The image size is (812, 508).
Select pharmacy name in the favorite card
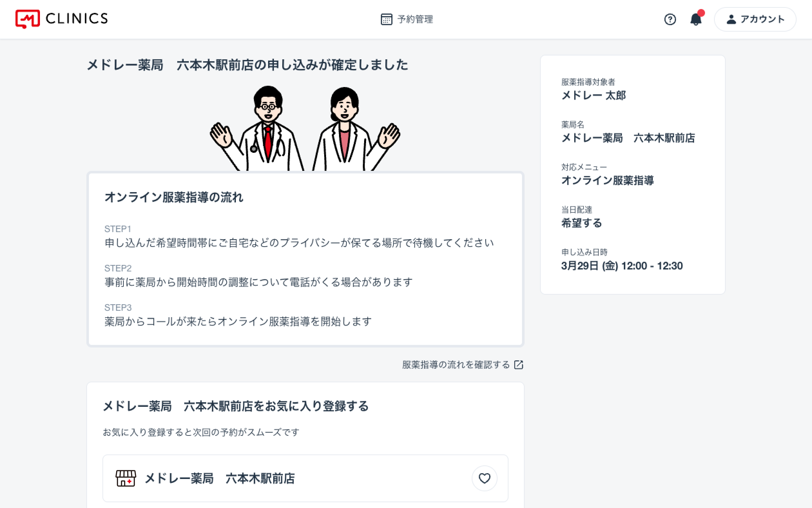tap(220, 478)
